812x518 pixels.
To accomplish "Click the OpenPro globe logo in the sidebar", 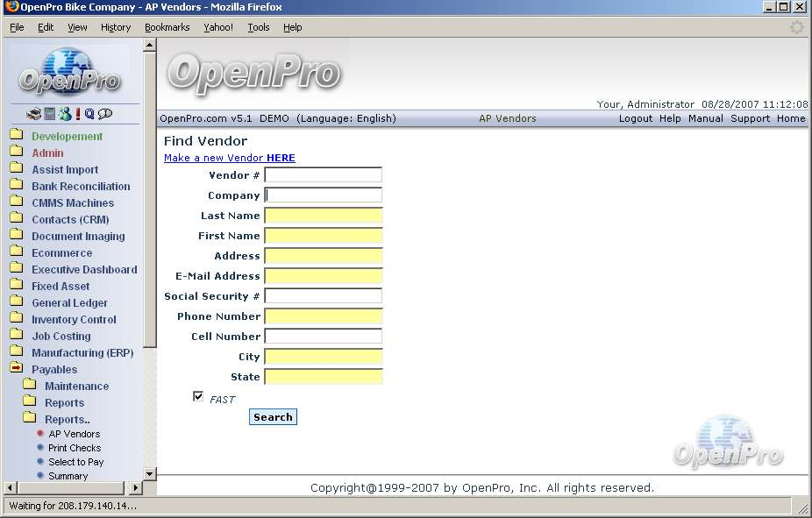I will point(70,72).
